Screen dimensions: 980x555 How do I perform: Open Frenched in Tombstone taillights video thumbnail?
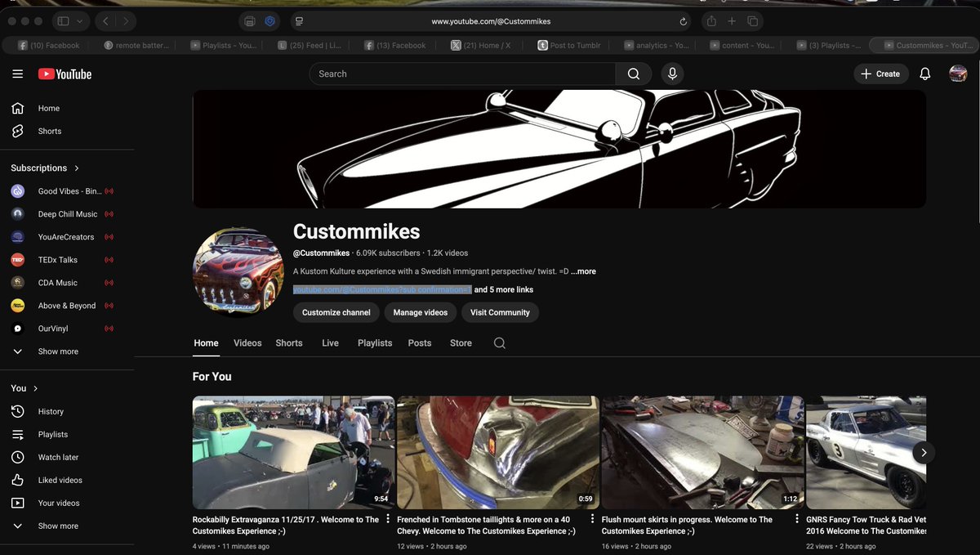tap(498, 453)
